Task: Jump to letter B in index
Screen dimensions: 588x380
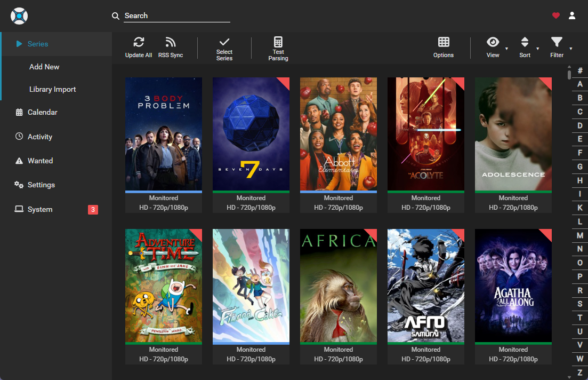Action: coord(580,98)
